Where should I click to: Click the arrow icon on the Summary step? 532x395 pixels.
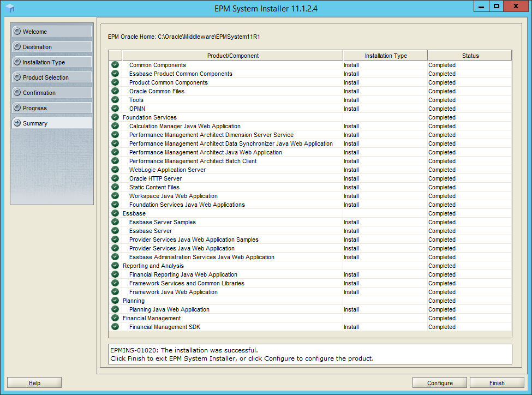[17, 123]
